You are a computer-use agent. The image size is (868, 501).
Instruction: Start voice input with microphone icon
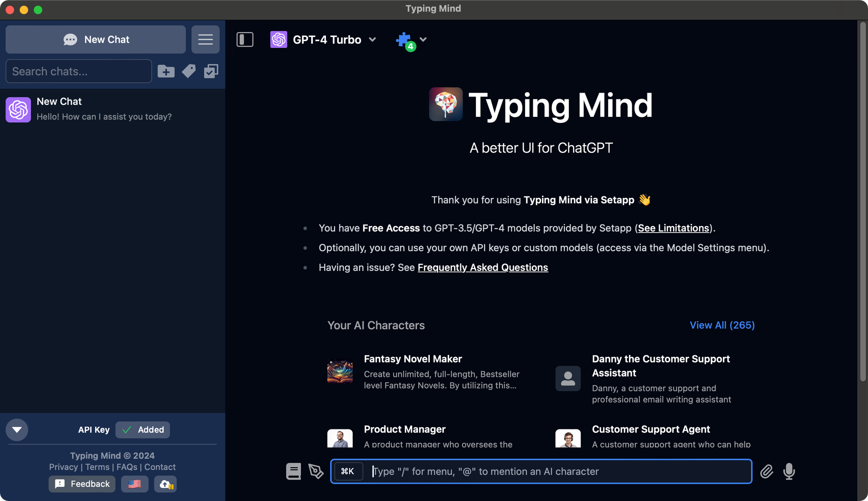coord(789,471)
